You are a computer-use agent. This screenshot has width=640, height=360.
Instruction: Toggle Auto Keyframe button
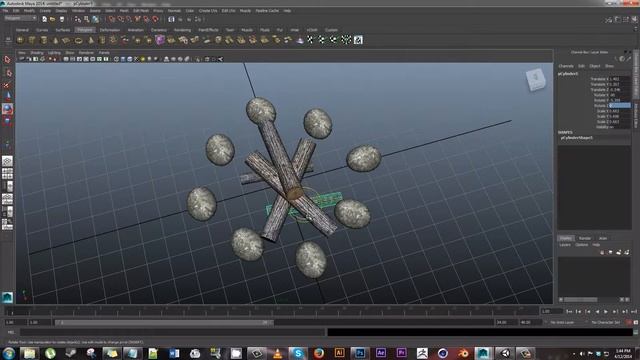(629, 322)
